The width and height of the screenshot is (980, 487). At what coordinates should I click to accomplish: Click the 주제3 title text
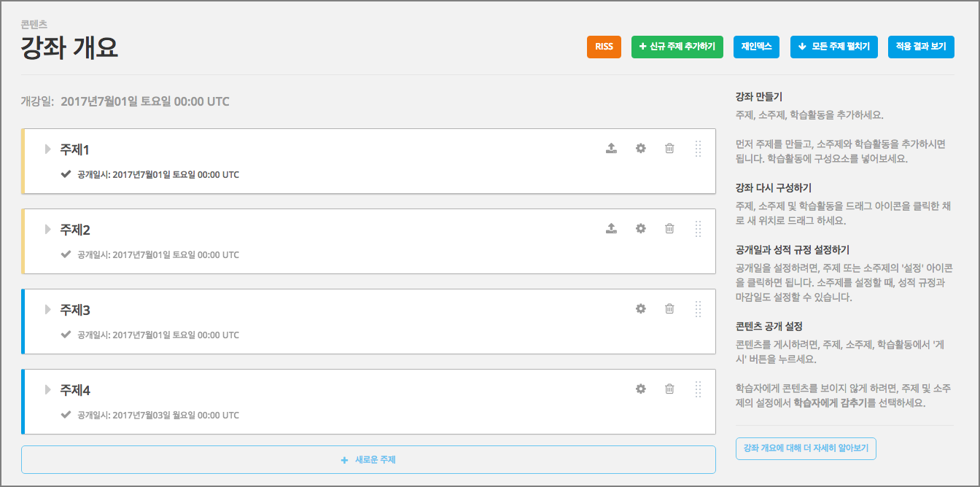pyautogui.click(x=74, y=310)
